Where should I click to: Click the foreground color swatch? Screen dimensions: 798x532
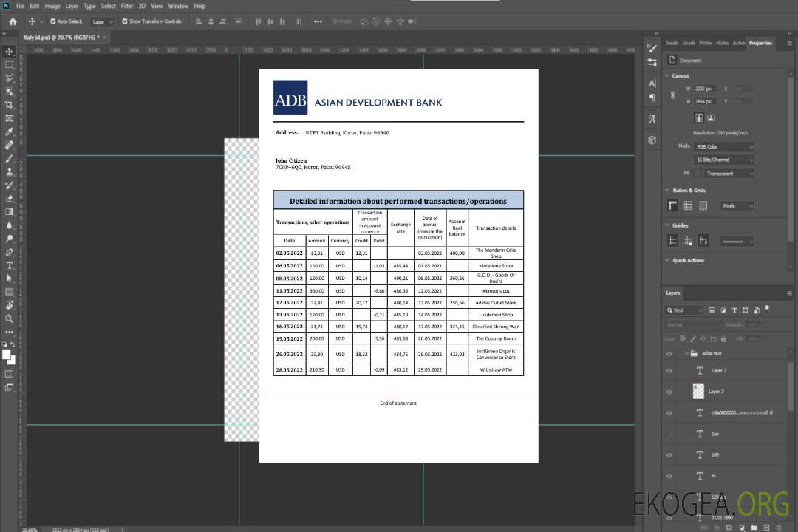(7, 355)
